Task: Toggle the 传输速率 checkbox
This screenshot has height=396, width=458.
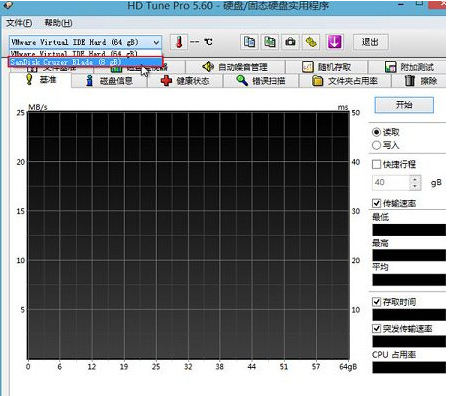Action: 376,203
